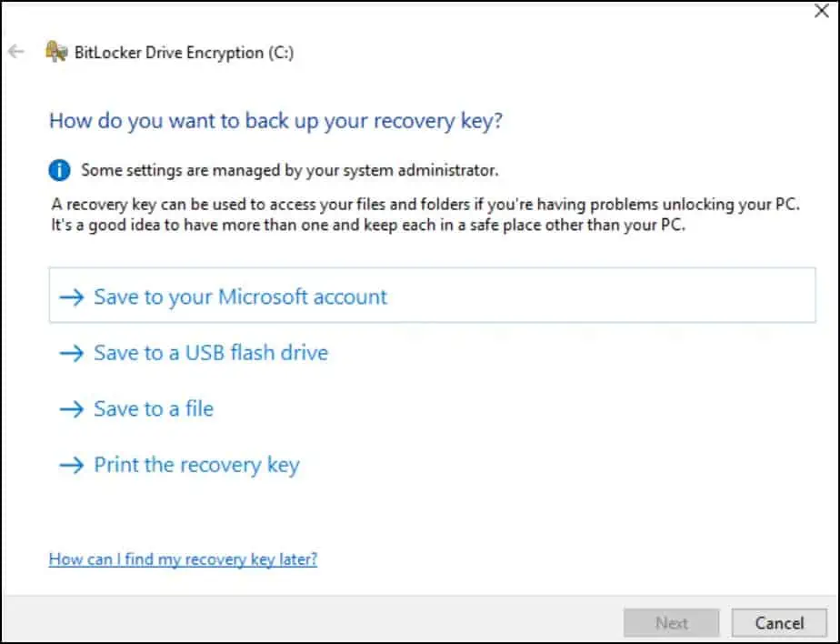Click the sentence starting A recovery key can
The width and height of the screenshot is (840, 644).
(x=425, y=205)
